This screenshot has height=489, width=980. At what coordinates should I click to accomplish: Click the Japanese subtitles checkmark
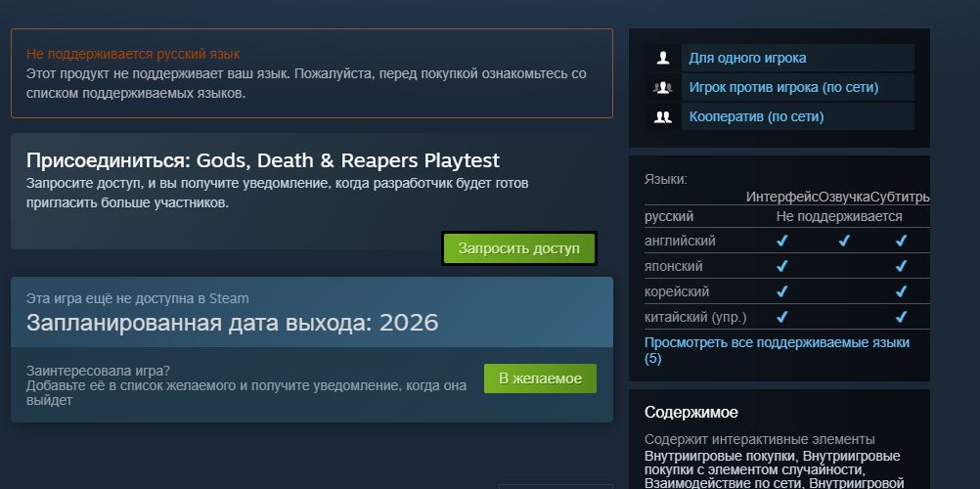coord(901,266)
